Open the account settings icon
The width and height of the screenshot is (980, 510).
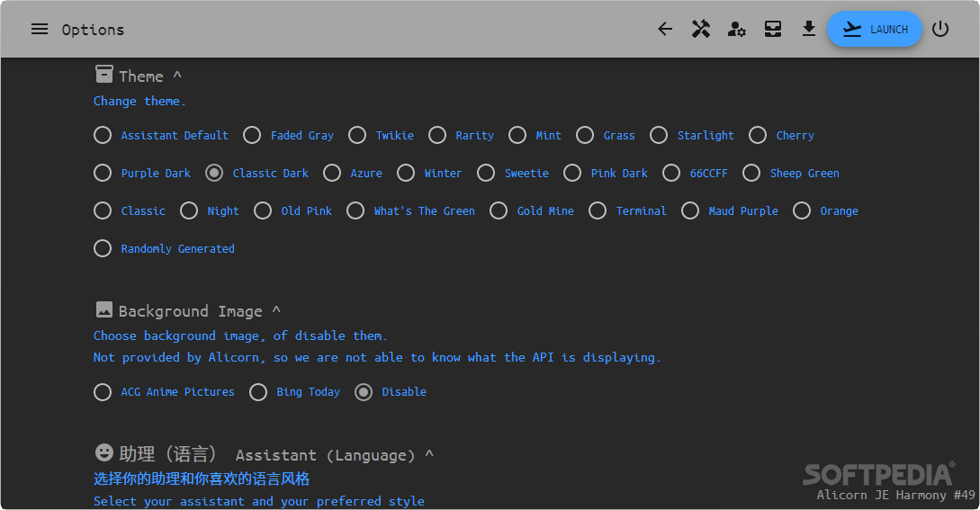737,30
